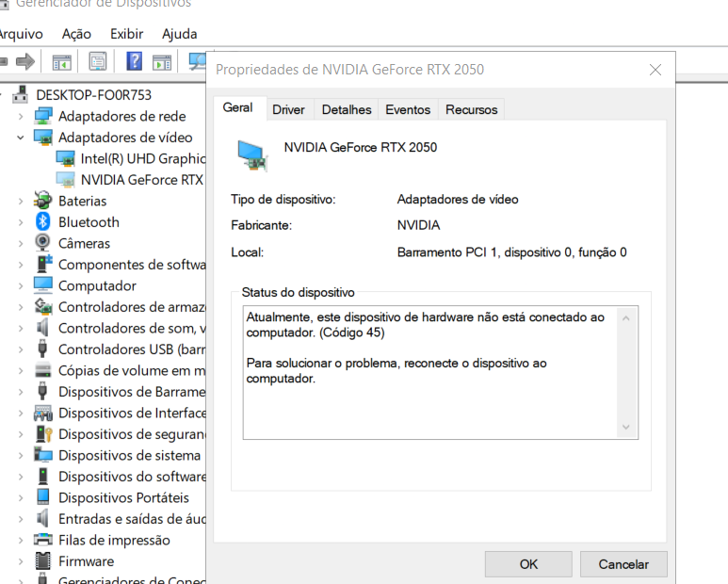Collapse the Adaptadores de vídeo node
The height and width of the screenshot is (584, 728).
click(x=21, y=138)
